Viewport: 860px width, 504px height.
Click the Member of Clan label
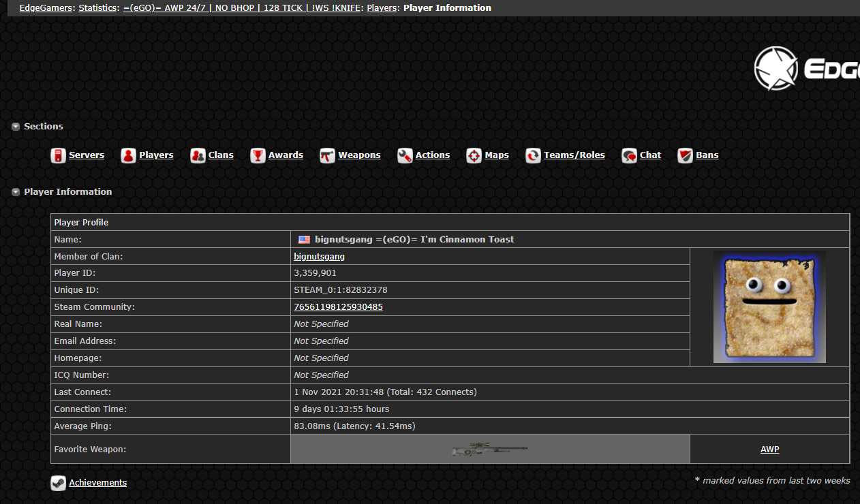point(88,257)
